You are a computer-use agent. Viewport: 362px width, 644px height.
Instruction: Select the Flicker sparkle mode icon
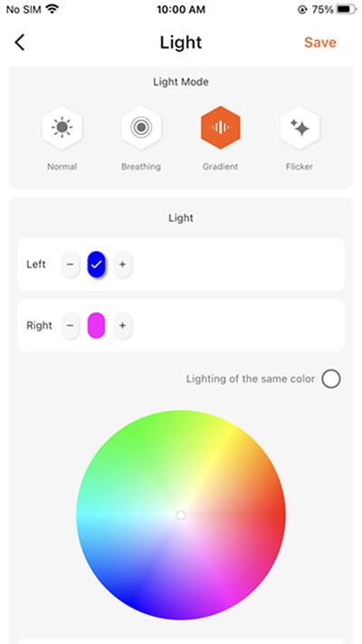click(300, 128)
